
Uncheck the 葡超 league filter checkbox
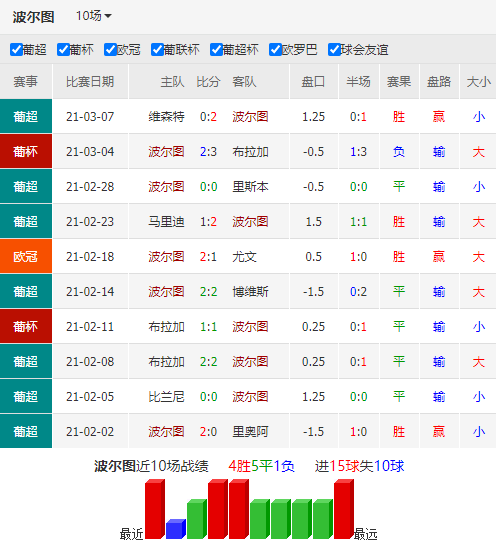16,50
